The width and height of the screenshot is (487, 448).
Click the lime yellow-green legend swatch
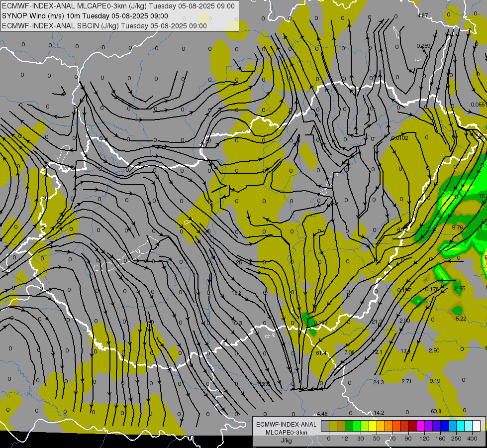365,426
